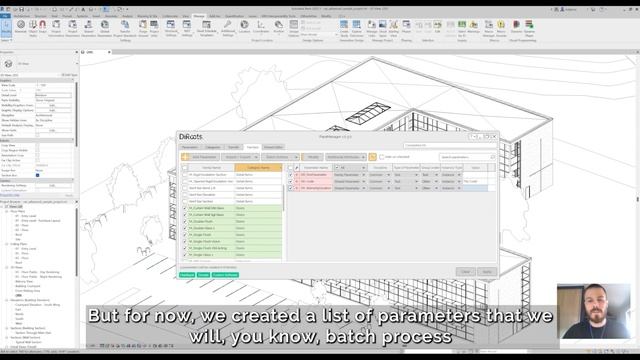Toggle Section Box checkbox in Properties
Screen dimensions: 640x360
(x=38, y=175)
